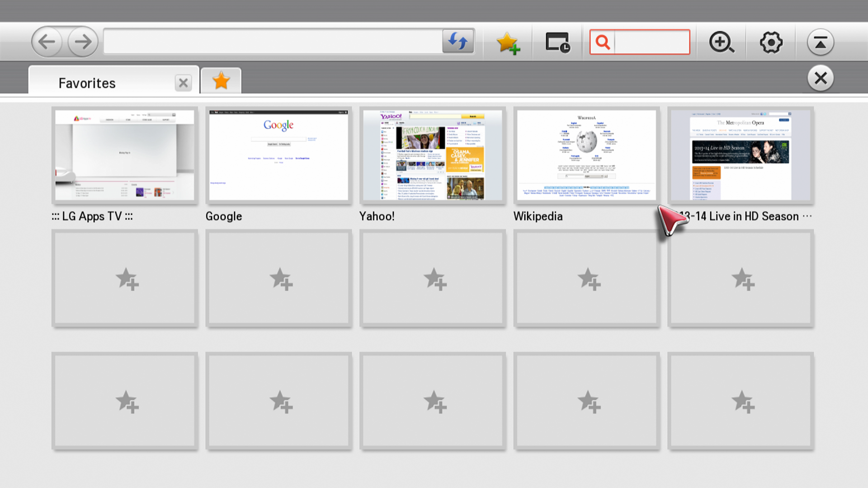Image resolution: width=868 pixels, height=488 pixels.
Task: Add favorite in empty slot directly below Google
Action: [278, 278]
